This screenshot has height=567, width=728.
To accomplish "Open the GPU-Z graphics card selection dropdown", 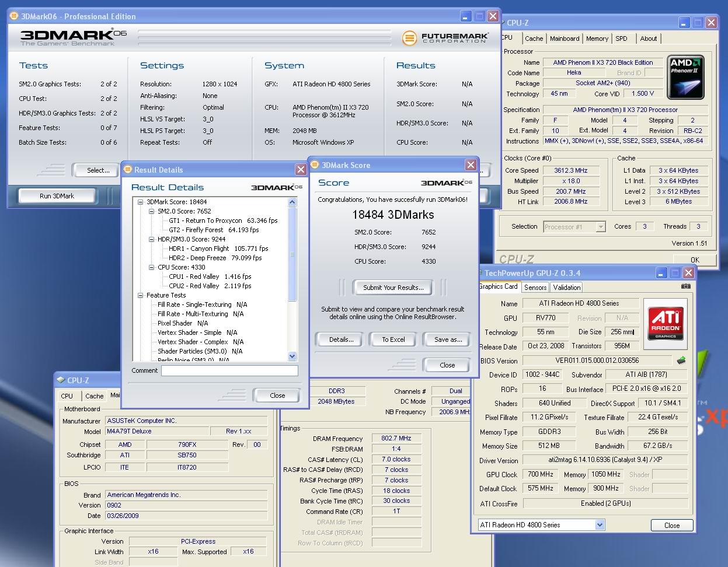I will 600,525.
